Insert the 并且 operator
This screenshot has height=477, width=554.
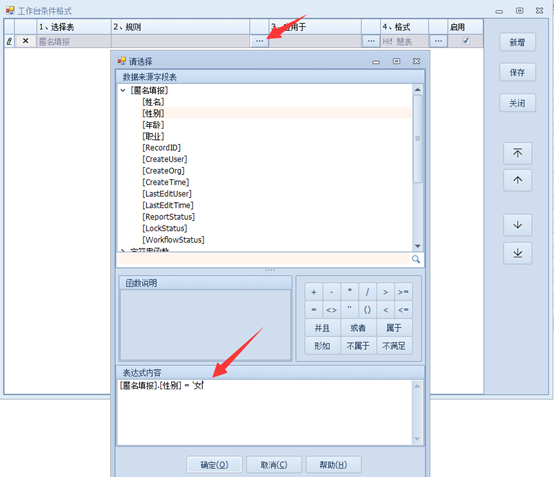322,328
